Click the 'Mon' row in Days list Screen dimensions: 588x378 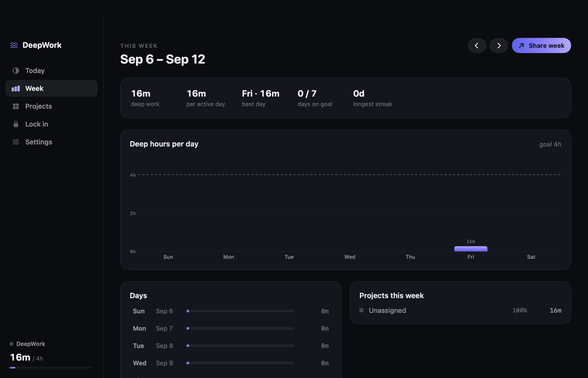click(231, 328)
